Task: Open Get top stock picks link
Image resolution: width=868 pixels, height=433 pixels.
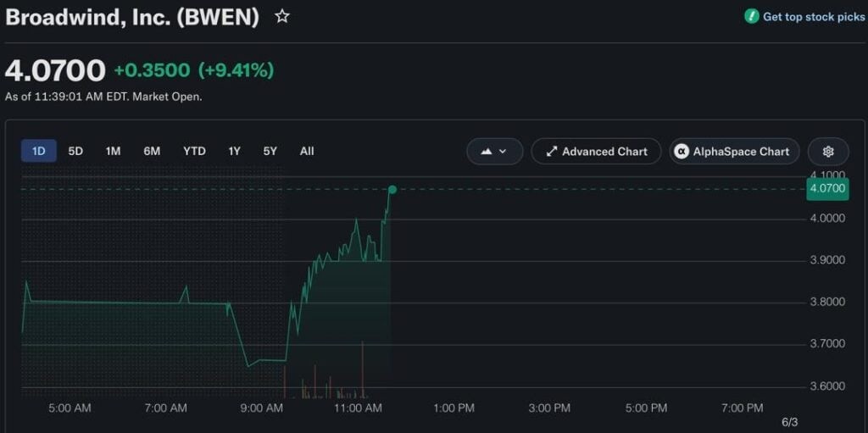Action: [x=813, y=17]
